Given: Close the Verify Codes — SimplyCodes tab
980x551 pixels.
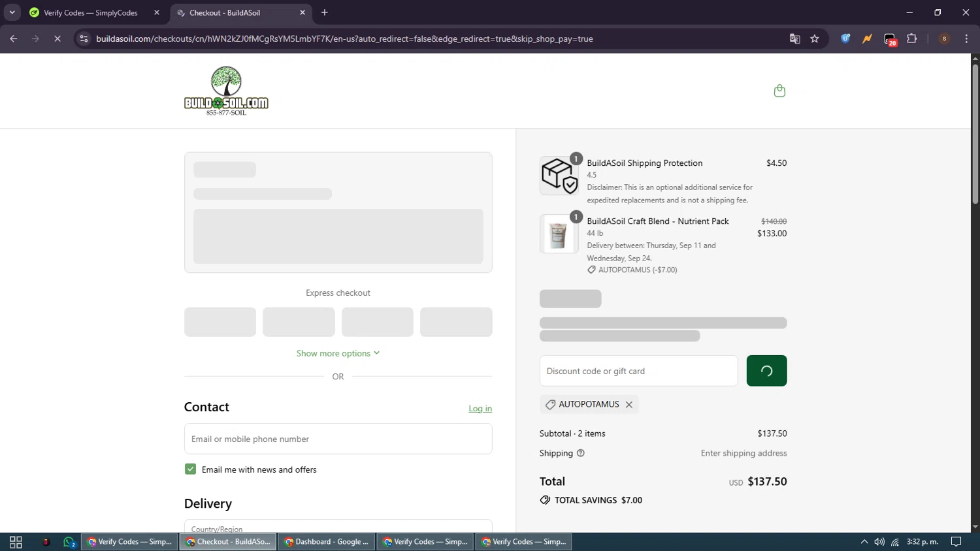Looking at the screenshot, I should point(157,12).
